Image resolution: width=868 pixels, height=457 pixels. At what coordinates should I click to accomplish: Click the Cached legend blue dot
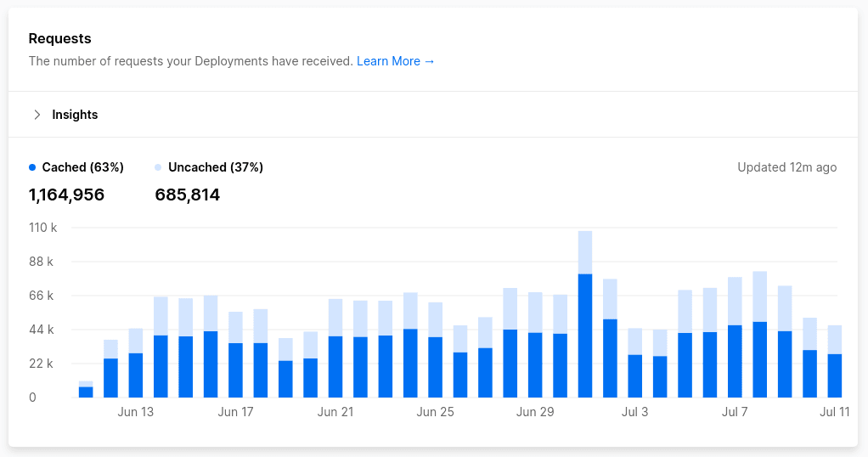(x=32, y=167)
